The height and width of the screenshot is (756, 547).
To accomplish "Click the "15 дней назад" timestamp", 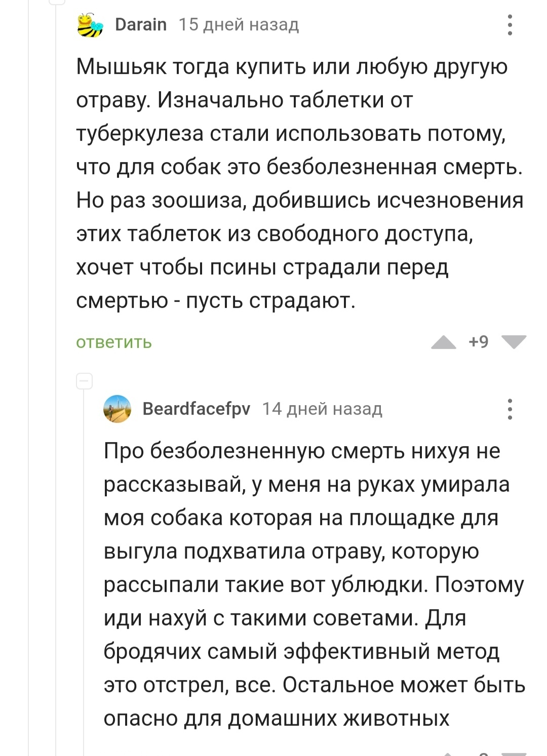I will click(x=239, y=24).
